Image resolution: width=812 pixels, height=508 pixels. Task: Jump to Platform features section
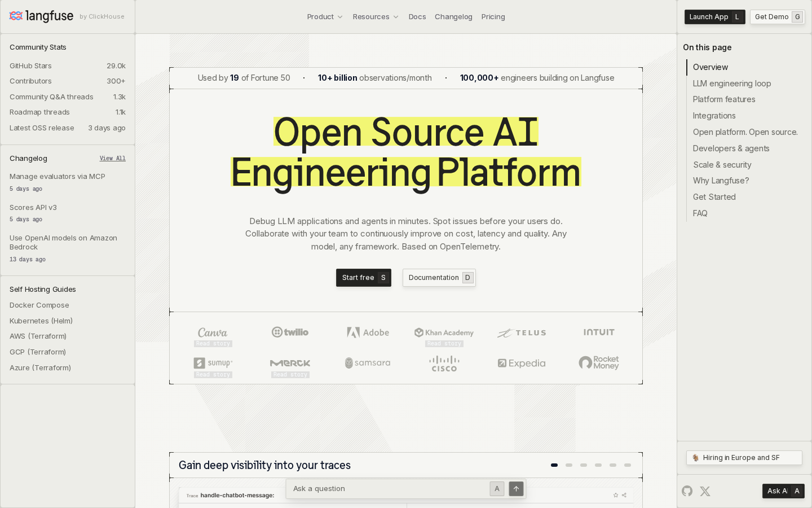coord(724,99)
